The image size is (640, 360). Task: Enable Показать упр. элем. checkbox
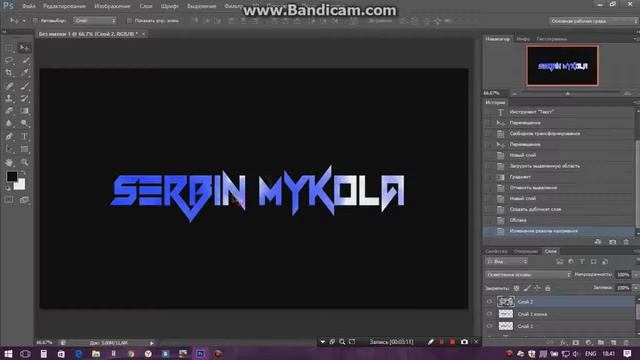129,20
